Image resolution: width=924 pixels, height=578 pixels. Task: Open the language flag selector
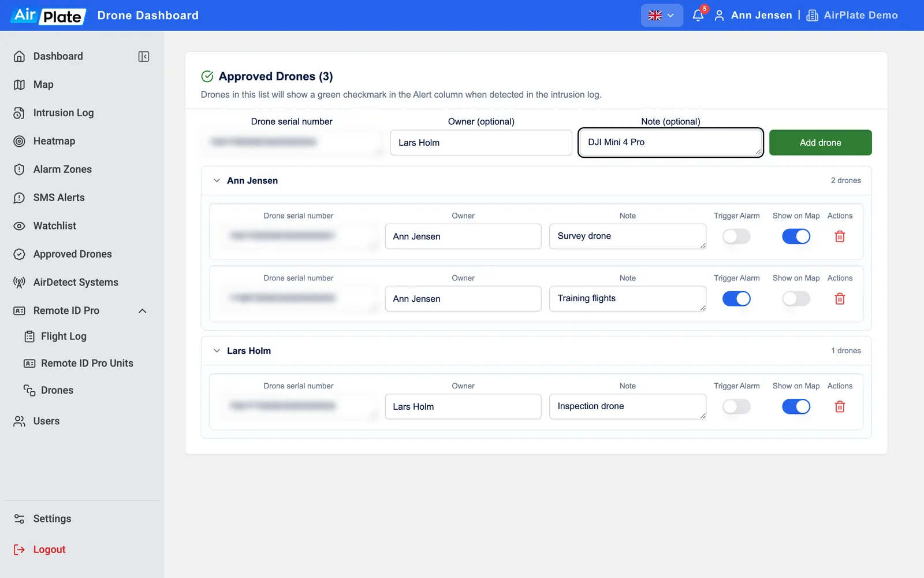pos(662,16)
